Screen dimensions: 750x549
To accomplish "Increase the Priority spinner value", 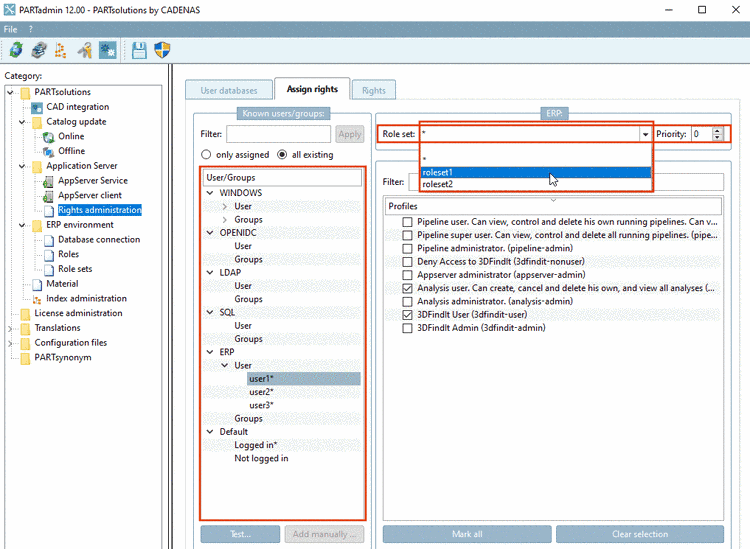I will 717,131.
